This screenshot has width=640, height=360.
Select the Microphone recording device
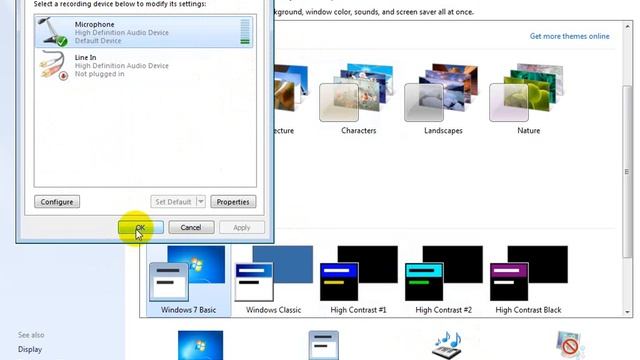coord(144,32)
